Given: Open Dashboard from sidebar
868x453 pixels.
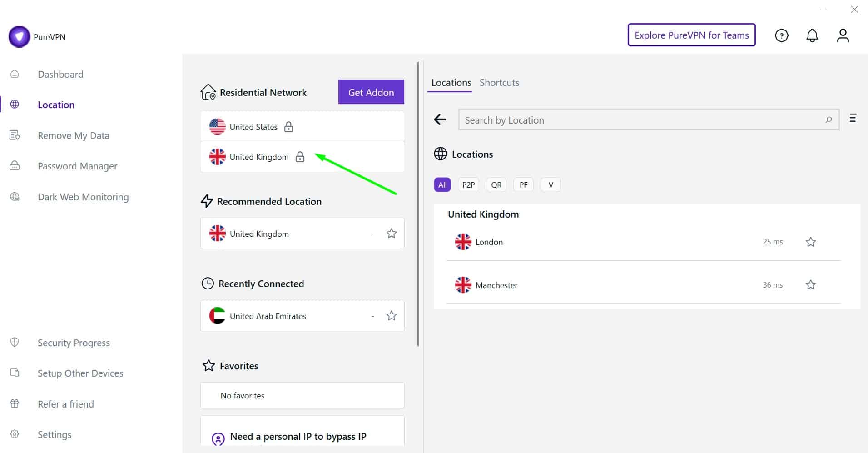Looking at the screenshot, I should (60, 74).
